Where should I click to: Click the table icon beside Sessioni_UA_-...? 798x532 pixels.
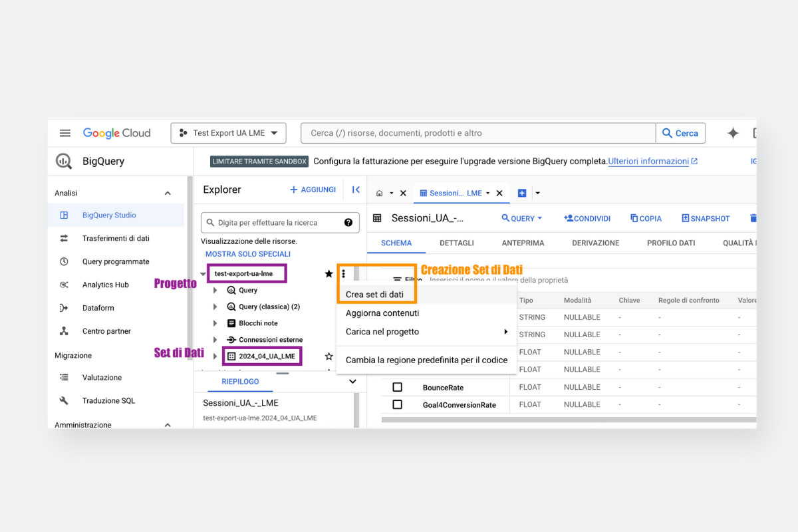click(x=377, y=218)
